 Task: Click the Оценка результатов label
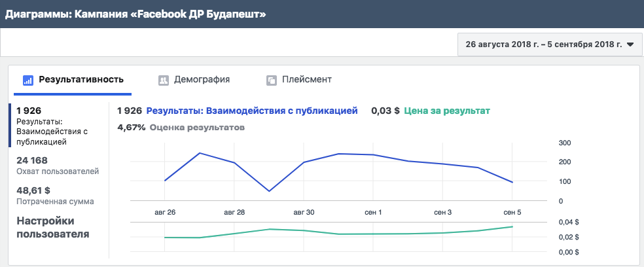[197, 128]
